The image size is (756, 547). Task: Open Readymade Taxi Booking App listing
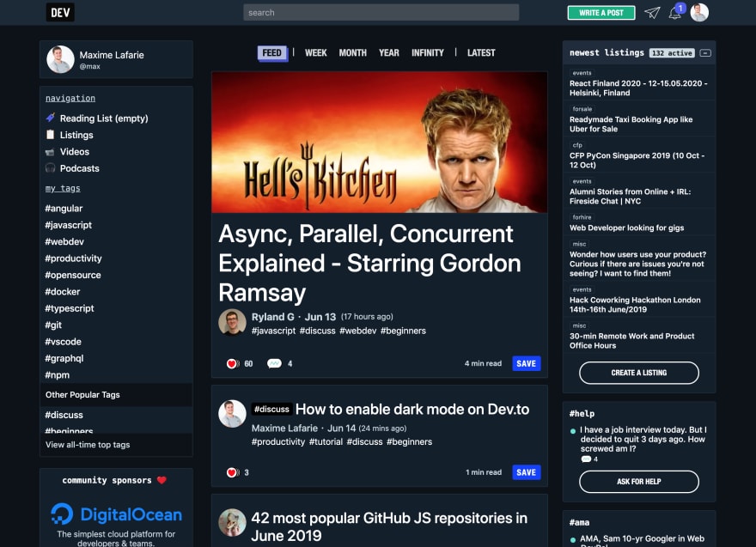pyautogui.click(x=631, y=124)
